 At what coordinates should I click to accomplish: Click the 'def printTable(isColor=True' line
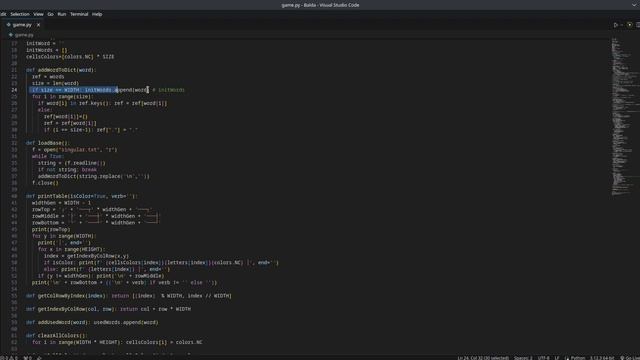click(82, 196)
